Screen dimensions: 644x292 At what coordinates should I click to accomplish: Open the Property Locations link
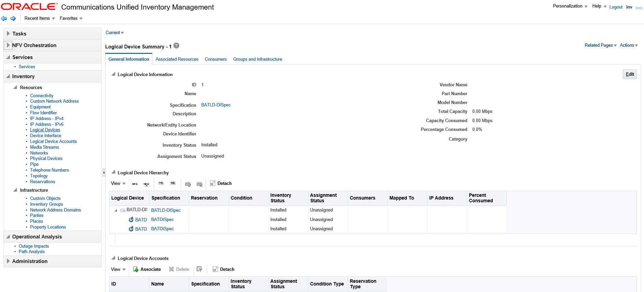(x=48, y=227)
